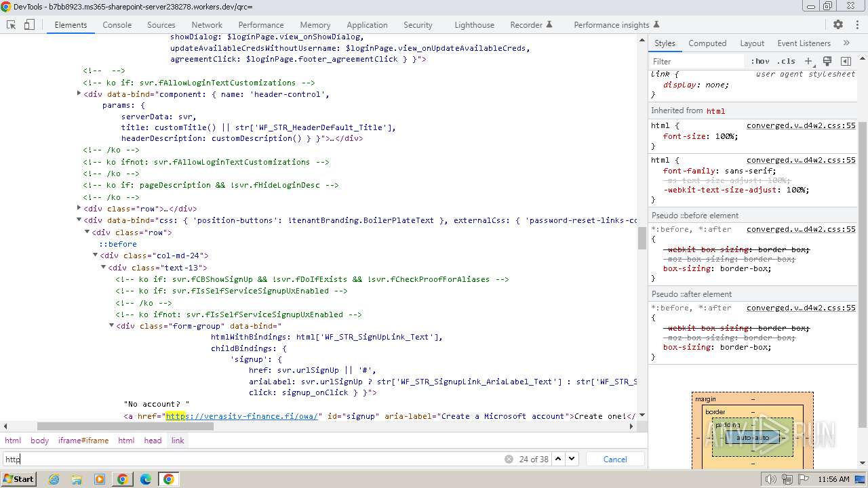This screenshot has width=868, height=488.
Task: Switch to the Event Listeners tab
Action: [804, 43]
